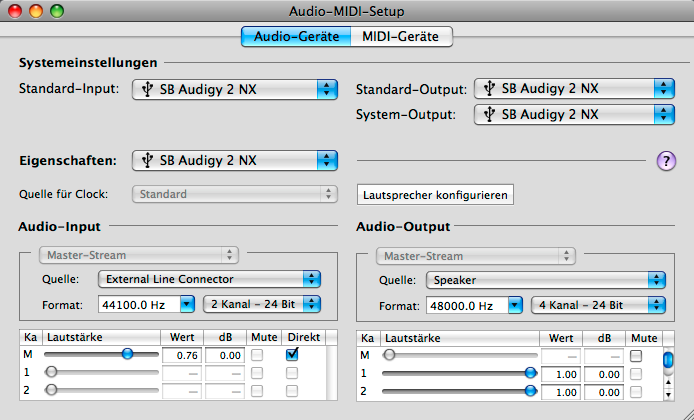Open the output format 4 Kanal - 24 Bit dropdown
The image size is (694, 420).
[x=598, y=305]
